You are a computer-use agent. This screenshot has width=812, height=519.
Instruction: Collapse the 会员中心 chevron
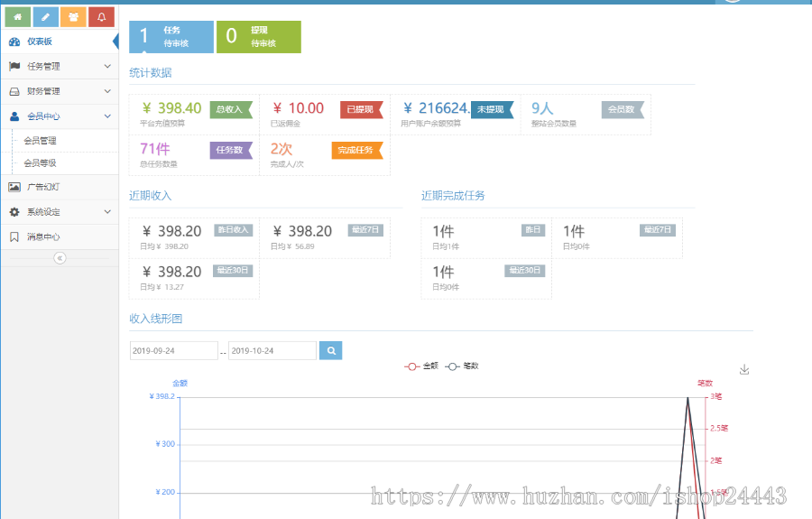click(x=107, y=116)
